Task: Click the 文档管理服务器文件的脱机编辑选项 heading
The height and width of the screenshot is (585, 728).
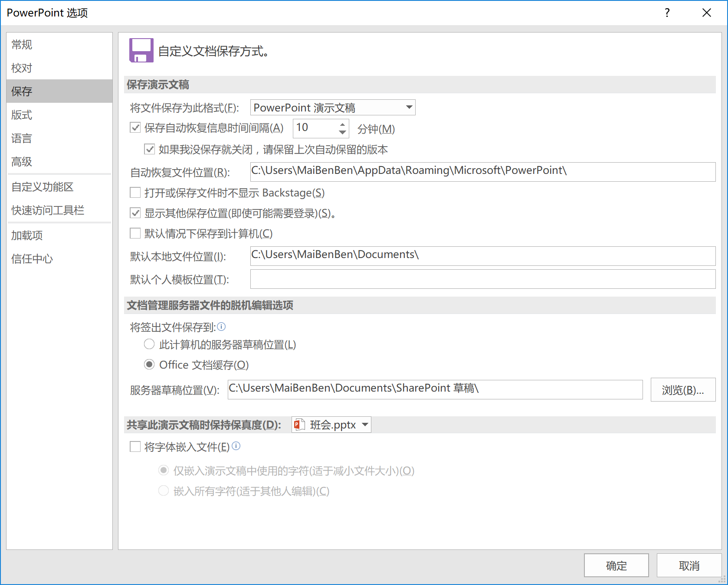Action: pyautogui.click(x=210, y=305)
